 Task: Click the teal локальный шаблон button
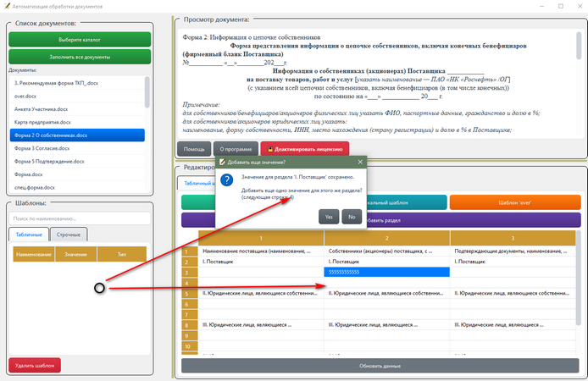(407, 202)
